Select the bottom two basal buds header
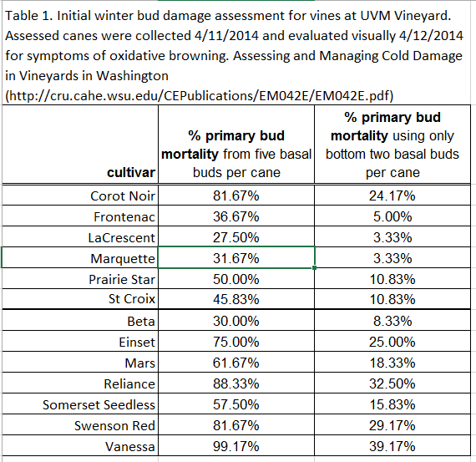The width and height of the screenshot is (476, 462). [392, 145]
